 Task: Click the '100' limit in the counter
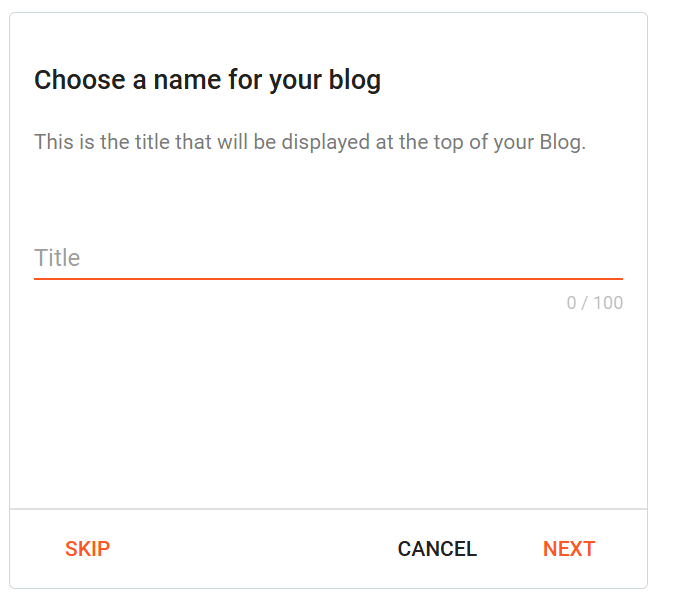[x=608, y=303]
